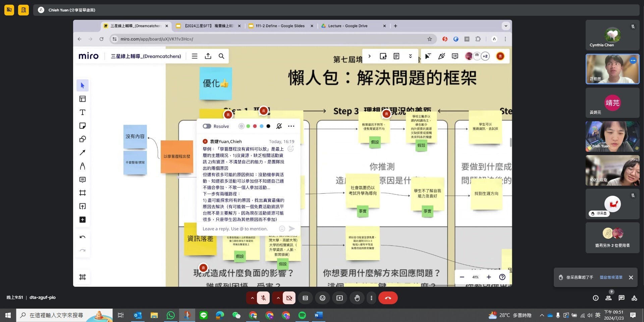The image size is (644, 322).
Task: Switch to the Lecture Google Drive tab
Action: tap(347, 26)
